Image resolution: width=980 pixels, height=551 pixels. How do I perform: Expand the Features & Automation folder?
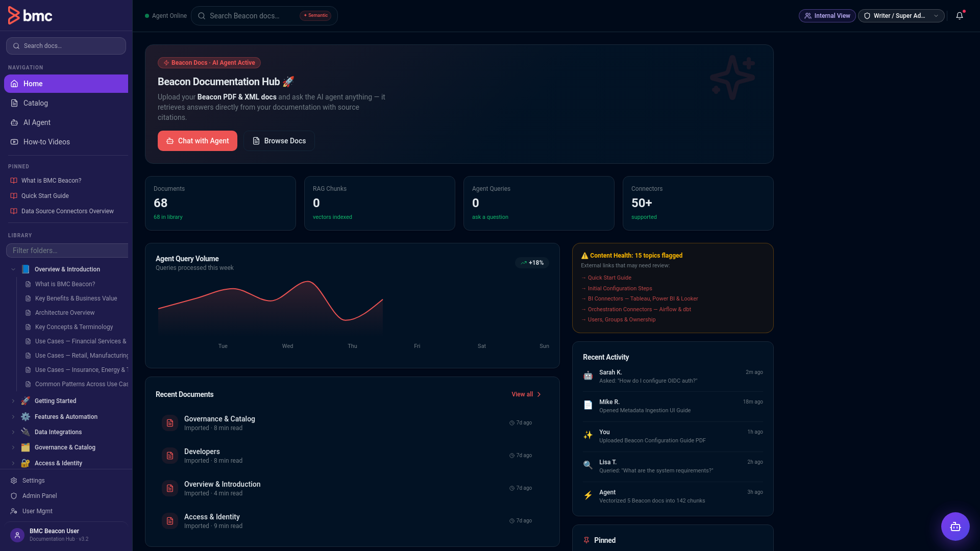tap(13, 417)
